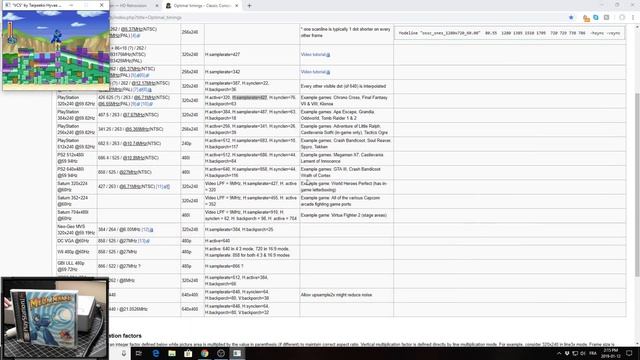Click 'Example game: Virtua Fighter 2' cell

tap(347, 215)
